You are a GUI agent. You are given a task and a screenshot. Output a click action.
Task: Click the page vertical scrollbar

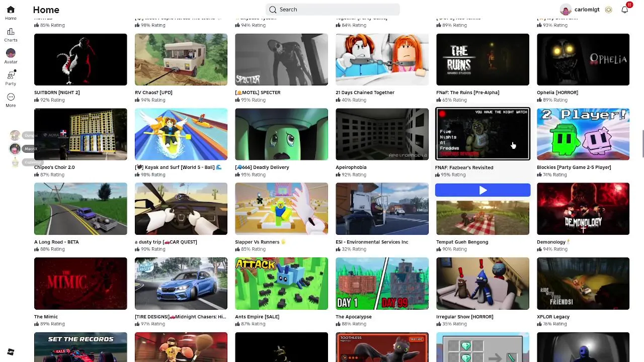point(642,143)
